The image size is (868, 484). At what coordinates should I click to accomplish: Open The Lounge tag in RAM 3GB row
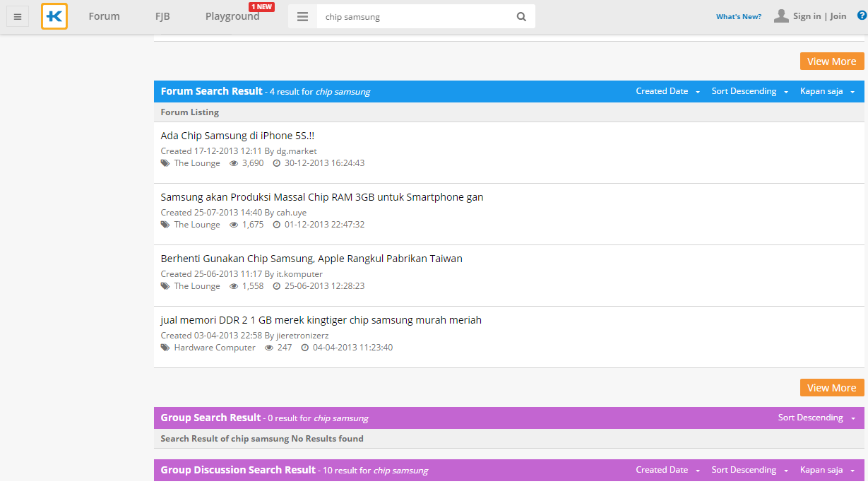pos(197,225)
